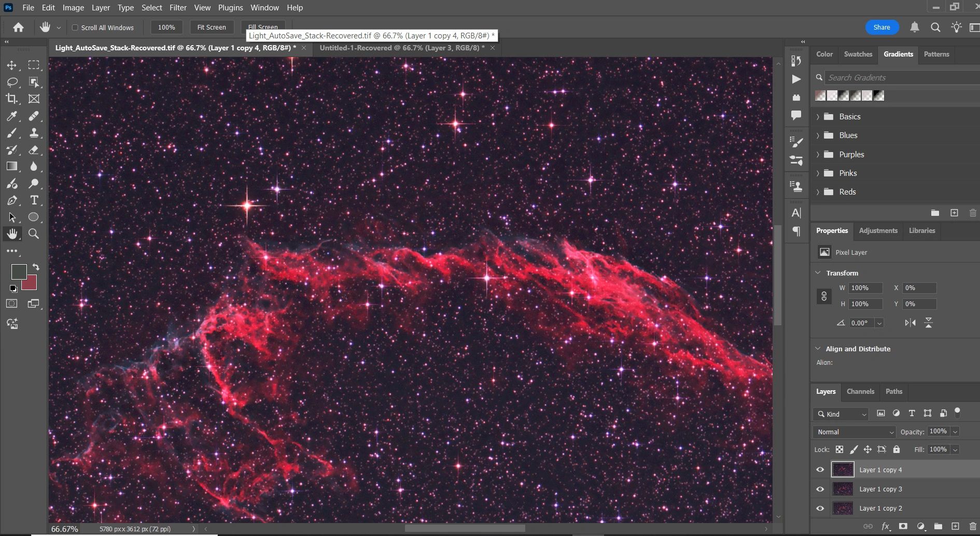Select the Crop tool
This screenshot has width=980, height=536.
pos(11,99)
